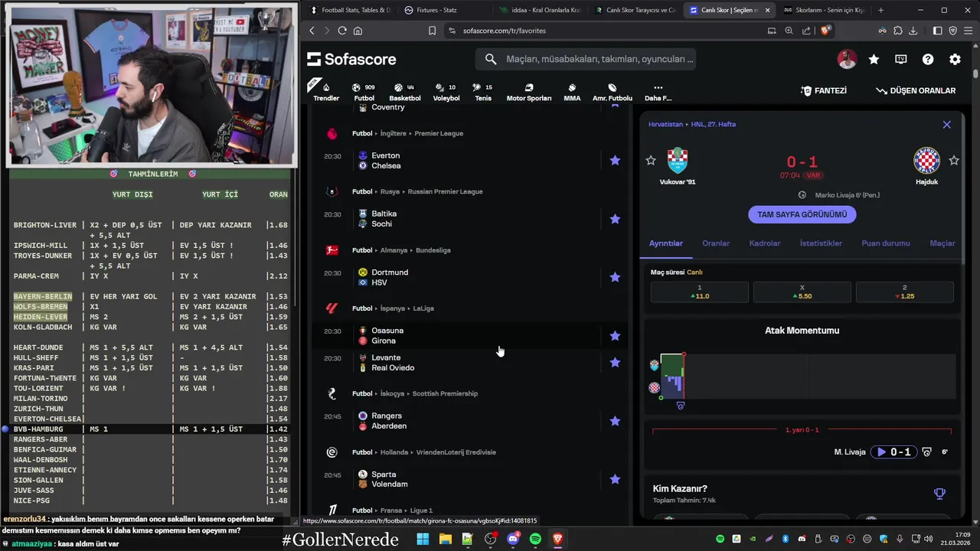
Task: Toggle the browser sidebar panel
Action: (x=938, y=31)
